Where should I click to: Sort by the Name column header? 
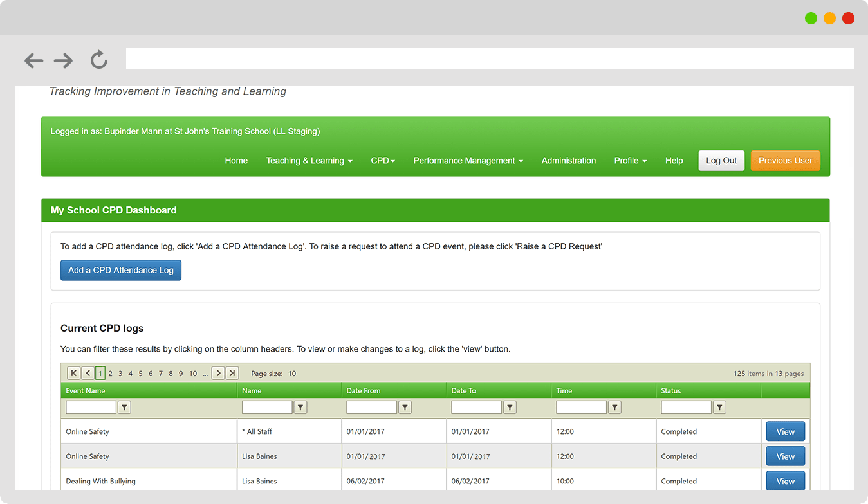pos(252,391)
